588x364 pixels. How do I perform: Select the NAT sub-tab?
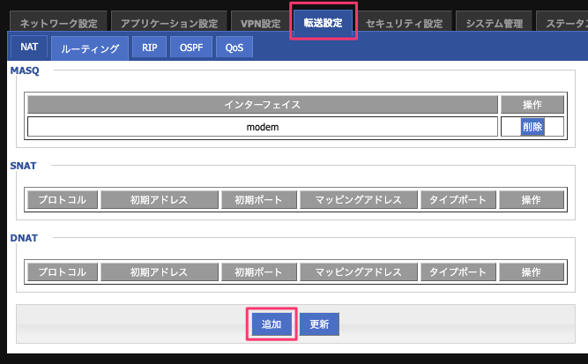pyautogui.click(x=29, y=47)
